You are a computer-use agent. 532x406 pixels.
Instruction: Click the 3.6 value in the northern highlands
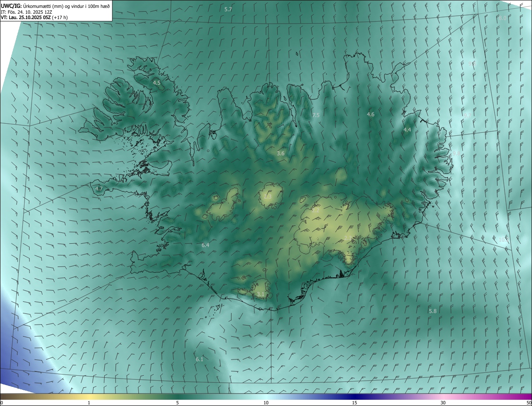click(x=281, y=154)
